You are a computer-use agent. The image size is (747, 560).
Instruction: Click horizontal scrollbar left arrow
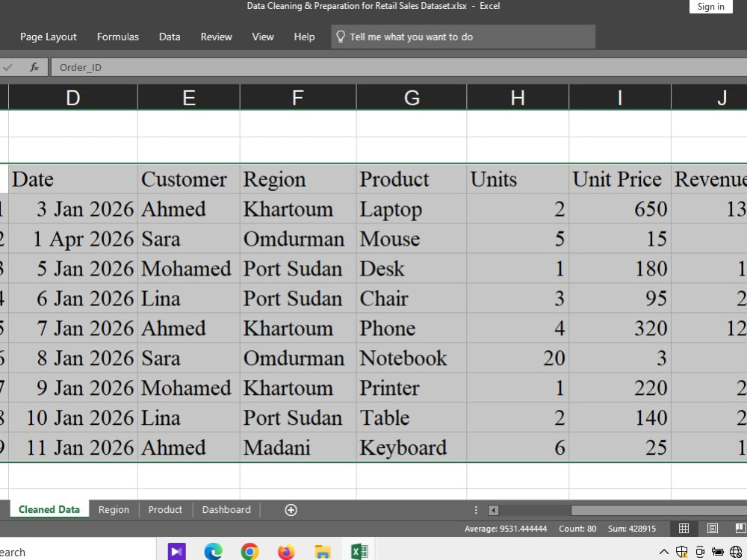coord(494,511)
